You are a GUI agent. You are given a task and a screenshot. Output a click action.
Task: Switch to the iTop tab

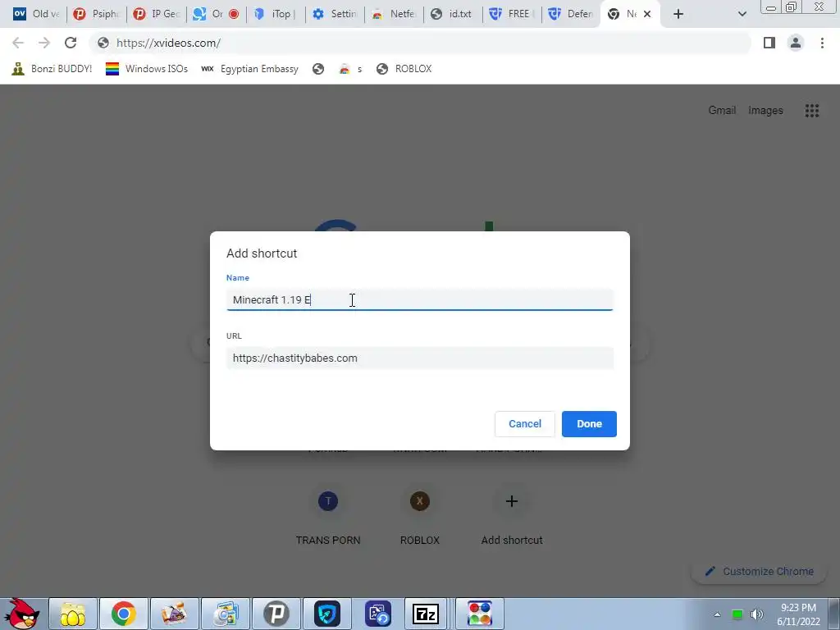tap(276, 14)
